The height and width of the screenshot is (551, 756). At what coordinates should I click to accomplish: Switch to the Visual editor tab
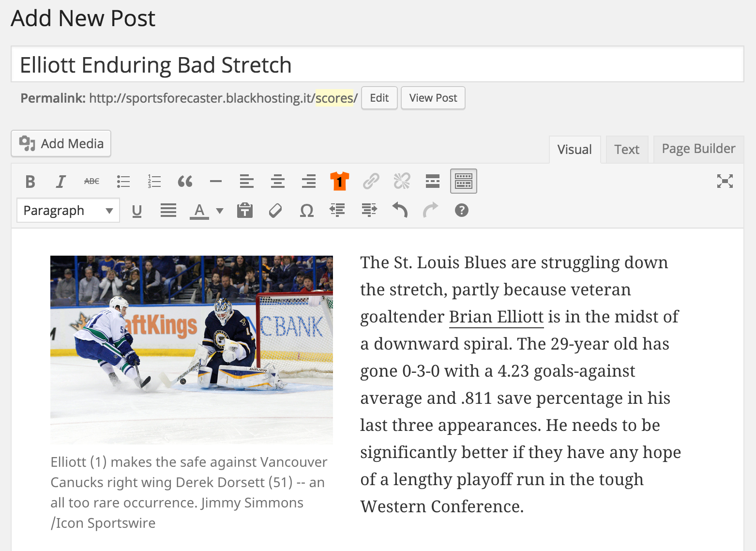click(575, 150)
